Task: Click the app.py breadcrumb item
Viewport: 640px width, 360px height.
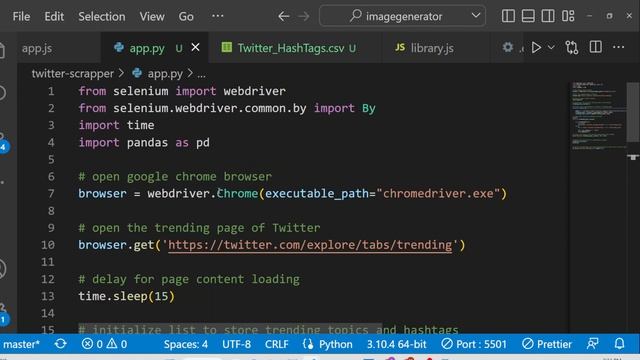Action: coord(165,73)
